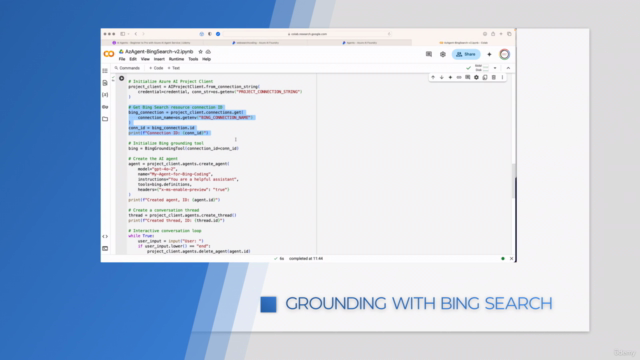The image size is (640, 360).
Task: Show Safari tab overview
Action: point(509,34)
